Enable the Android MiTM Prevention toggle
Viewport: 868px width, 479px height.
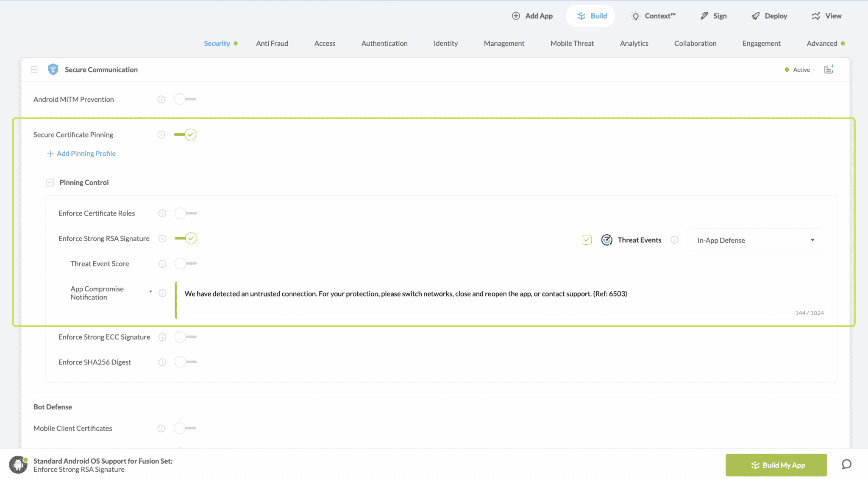[185, 99]
